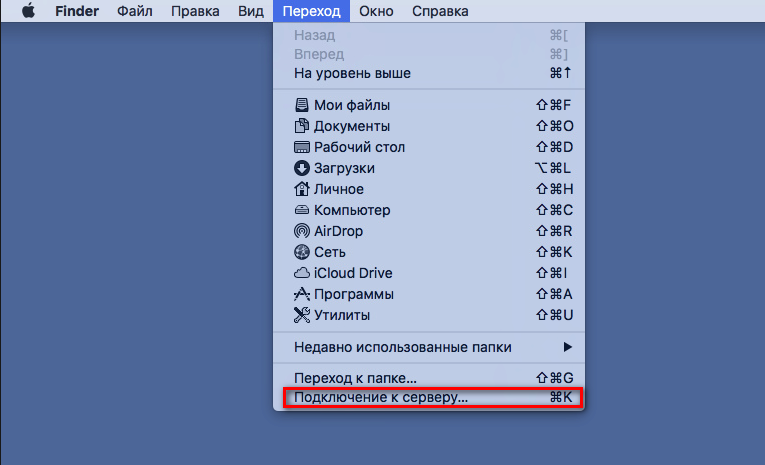Click the Программы app icon
The width and height of the screenshot is (765, 465).
tap(302, 294)
